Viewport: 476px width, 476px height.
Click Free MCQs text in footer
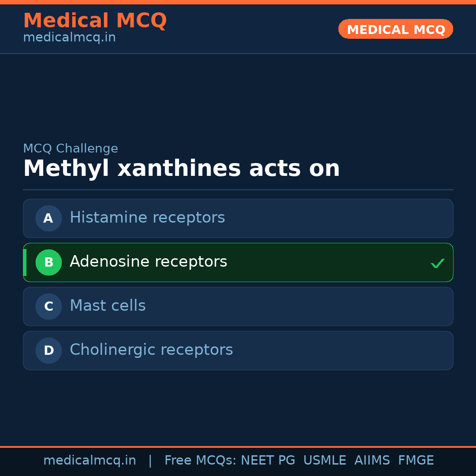[200, 461]
